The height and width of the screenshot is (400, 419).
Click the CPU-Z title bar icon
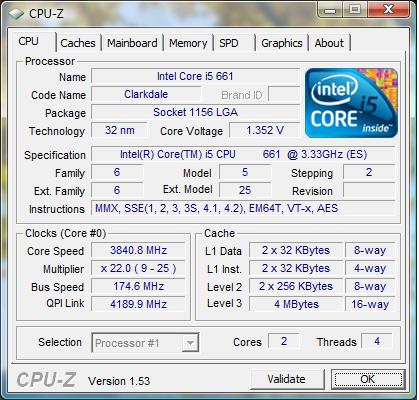click(x=16, y=14)
